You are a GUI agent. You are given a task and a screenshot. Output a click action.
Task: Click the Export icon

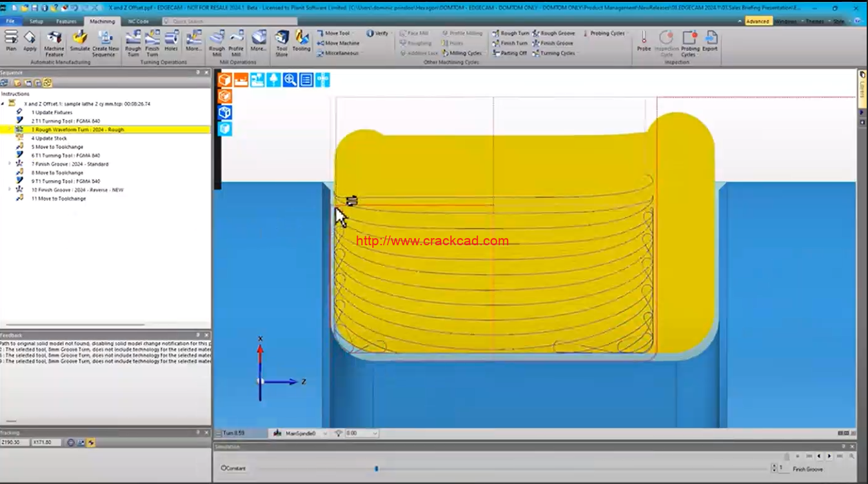(710, 40)
